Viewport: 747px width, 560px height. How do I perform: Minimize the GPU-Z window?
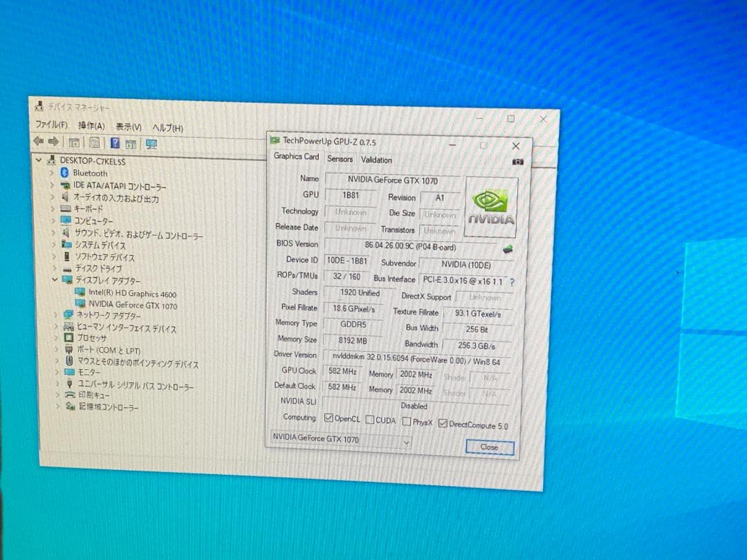tap(452, 144)
